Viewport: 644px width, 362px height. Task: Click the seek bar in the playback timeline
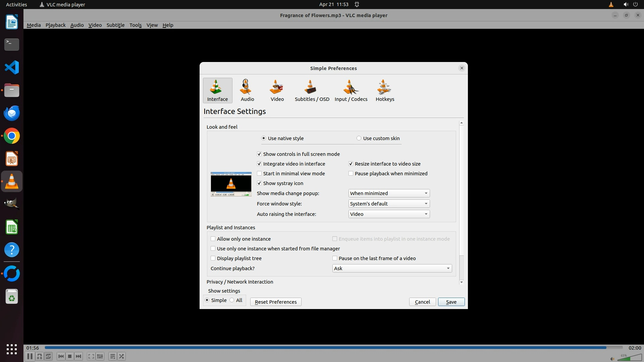coord(333,348)
